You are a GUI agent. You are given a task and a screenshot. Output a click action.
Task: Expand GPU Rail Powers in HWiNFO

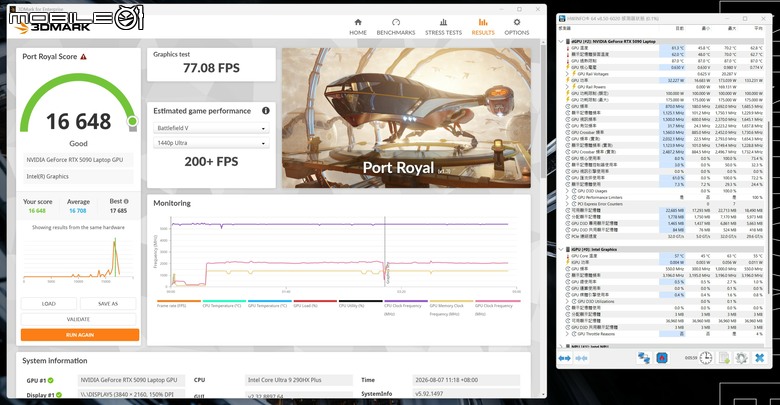(x=567, y=87)
